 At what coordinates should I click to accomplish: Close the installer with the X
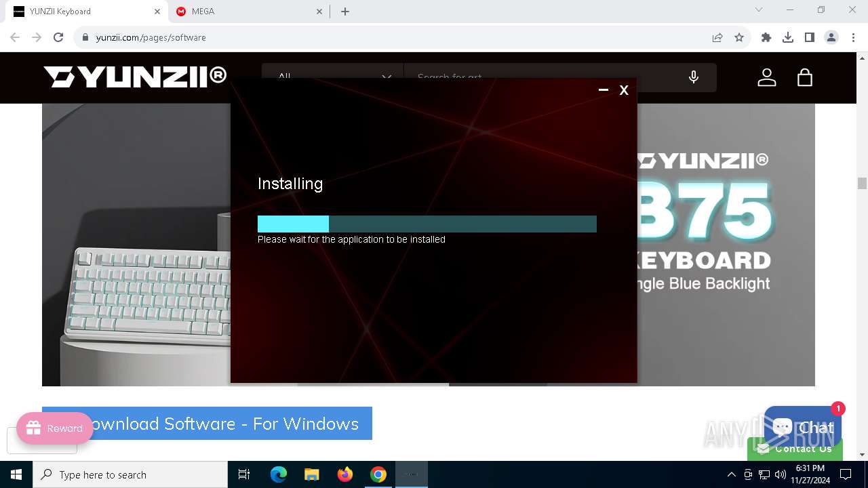click(x=624, y=90)
